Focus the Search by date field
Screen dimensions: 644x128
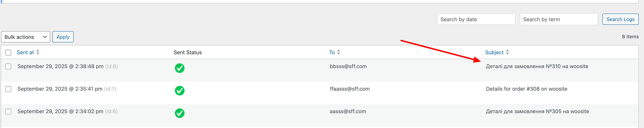click(476, 19)
